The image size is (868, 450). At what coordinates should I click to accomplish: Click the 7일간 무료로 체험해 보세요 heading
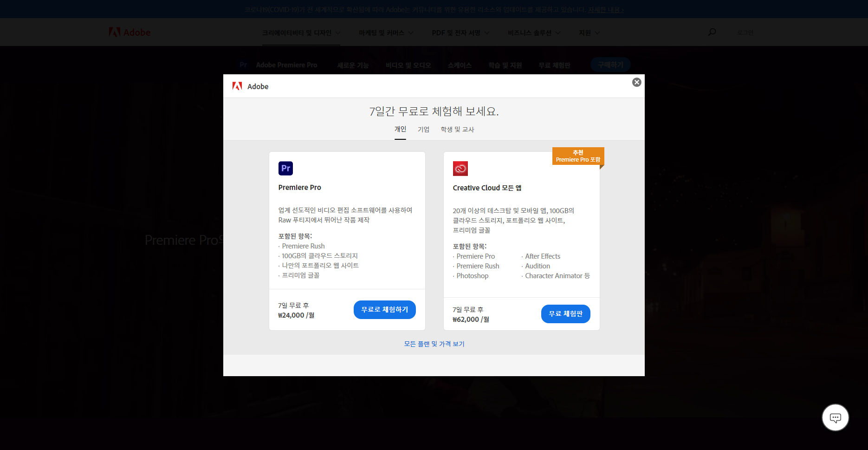(434, 111)
